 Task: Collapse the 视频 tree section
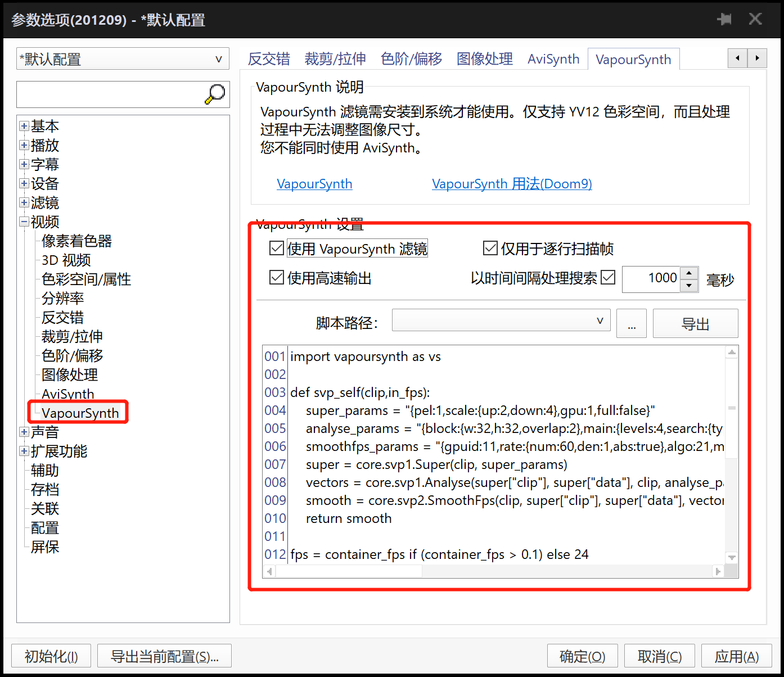pos(24,222)
